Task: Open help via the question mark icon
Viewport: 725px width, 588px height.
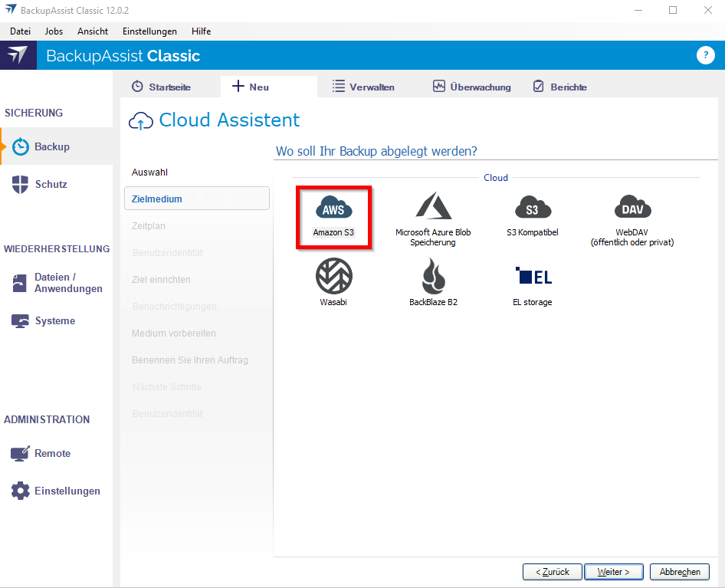Action: [704, 55]
